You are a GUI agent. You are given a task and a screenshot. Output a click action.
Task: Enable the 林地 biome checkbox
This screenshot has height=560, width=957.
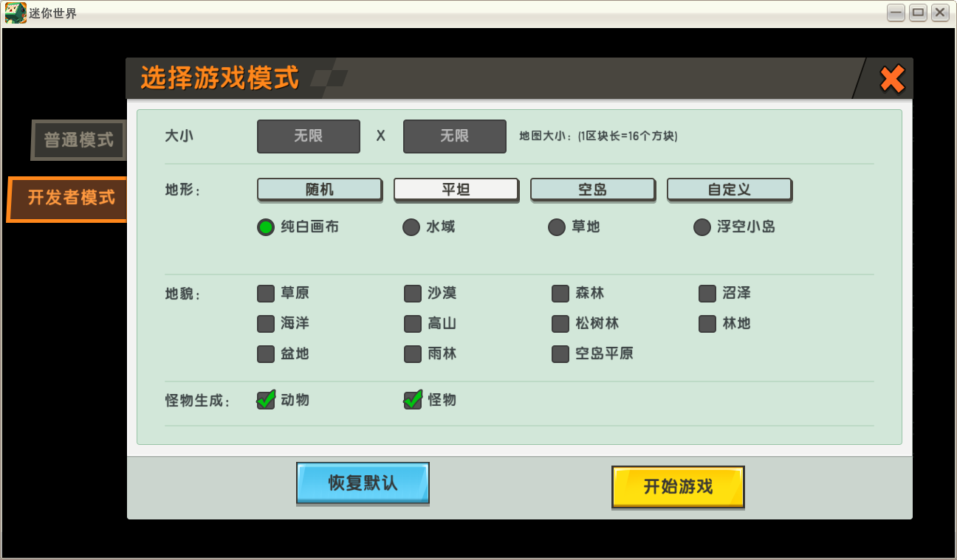pos(707,324)
